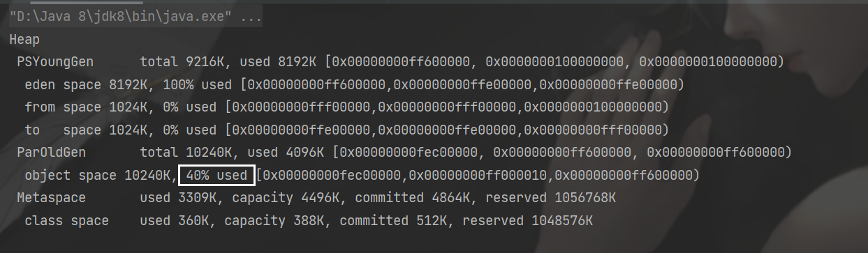Click the PSYoungGen label
This screenshot has width=868, height=253.
55,62
